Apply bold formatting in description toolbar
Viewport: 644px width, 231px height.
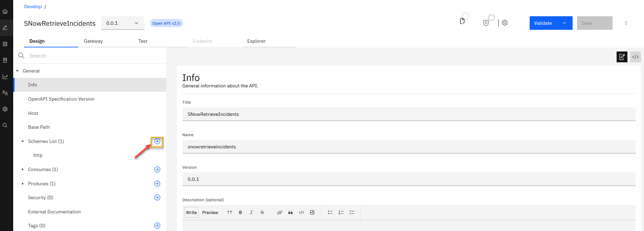(x=240, y=212)
